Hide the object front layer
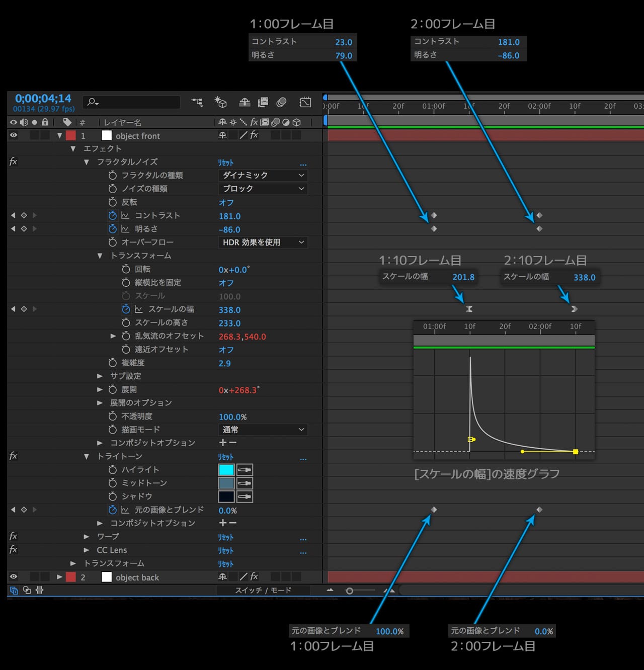 [14, 135]
